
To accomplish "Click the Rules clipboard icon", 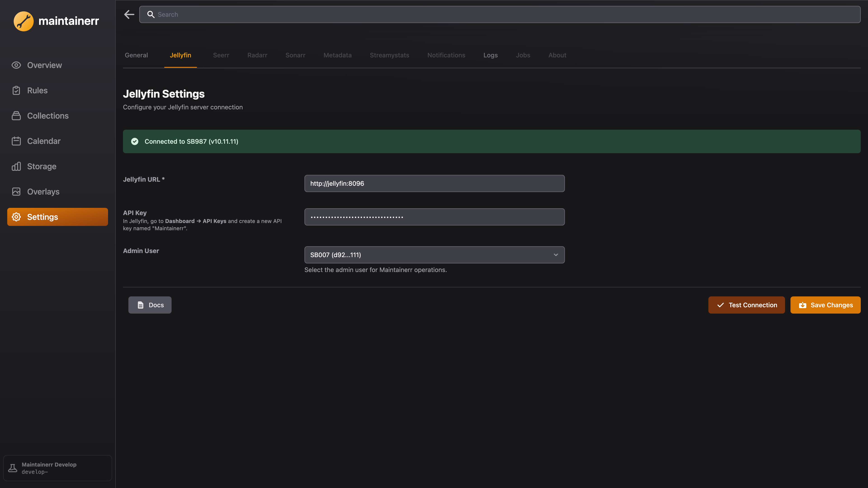I will coord(16,90).
